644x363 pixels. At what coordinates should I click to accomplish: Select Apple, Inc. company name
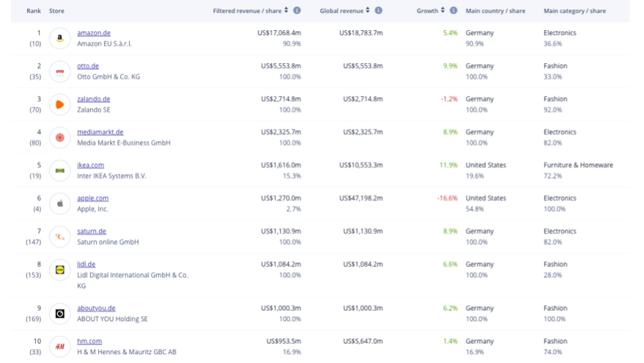(93, 209)
